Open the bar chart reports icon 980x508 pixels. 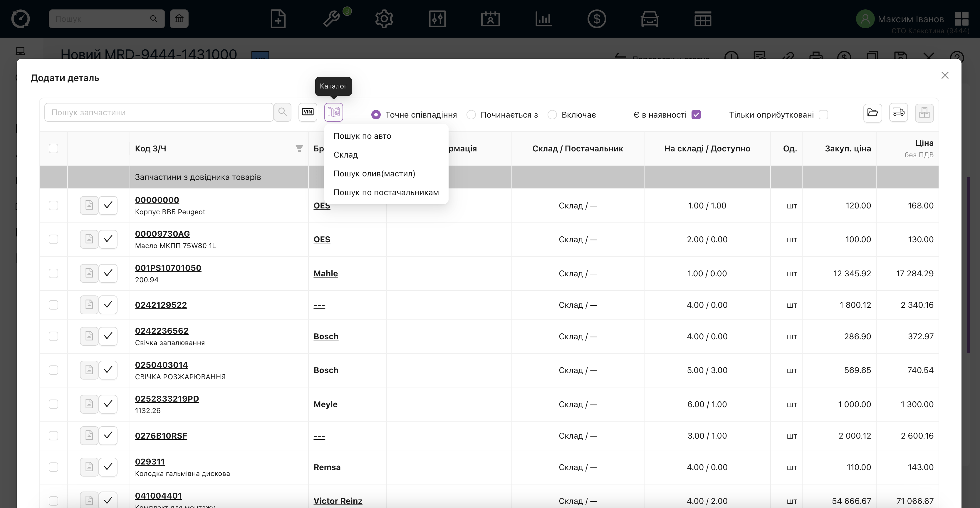pos(543,19)
